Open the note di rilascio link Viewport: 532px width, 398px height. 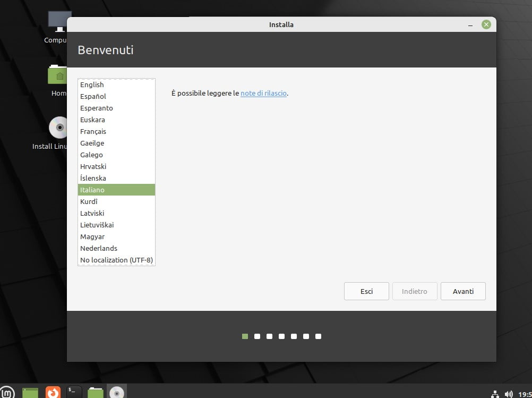click(263, 93)
